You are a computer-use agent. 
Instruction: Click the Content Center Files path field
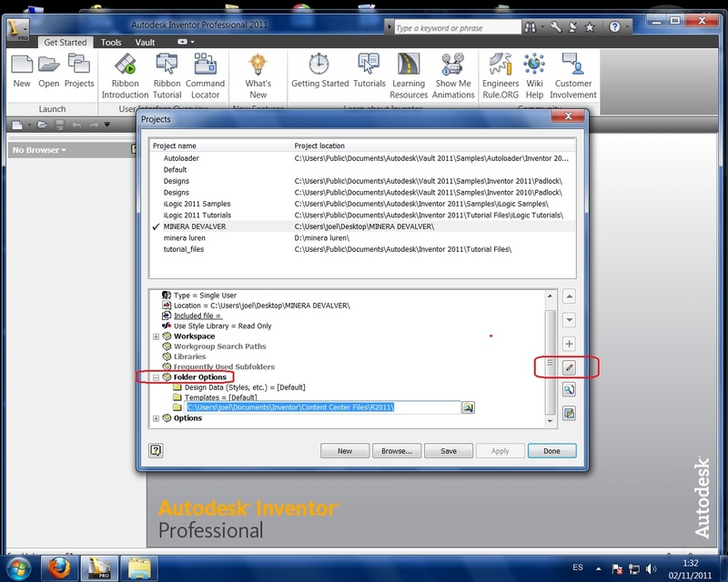pos(323,407)
